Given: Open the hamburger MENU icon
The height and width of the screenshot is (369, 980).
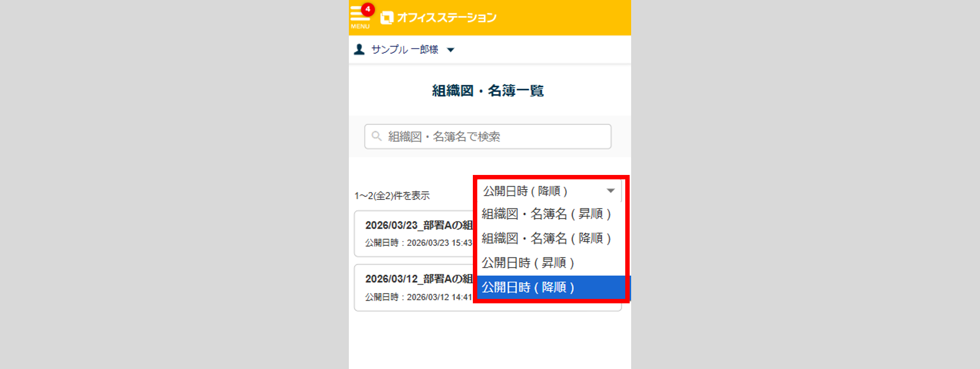Looking at the screenshot, I should [360, 17].
